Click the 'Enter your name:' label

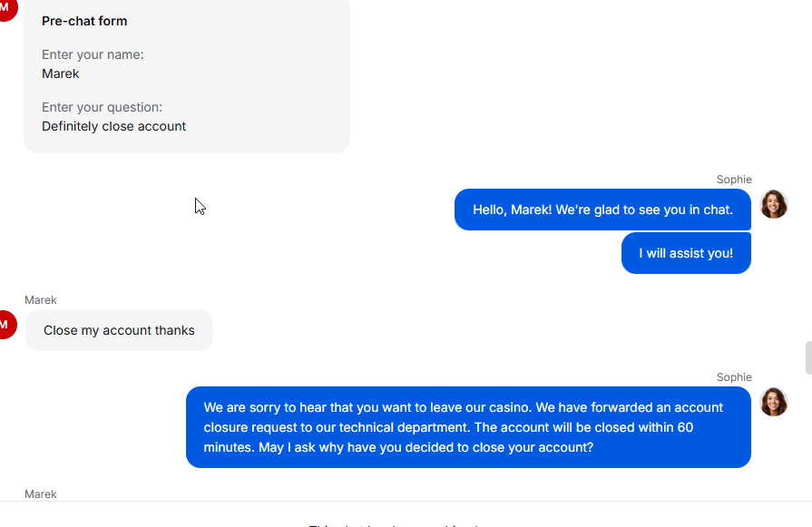coord(93,54)
